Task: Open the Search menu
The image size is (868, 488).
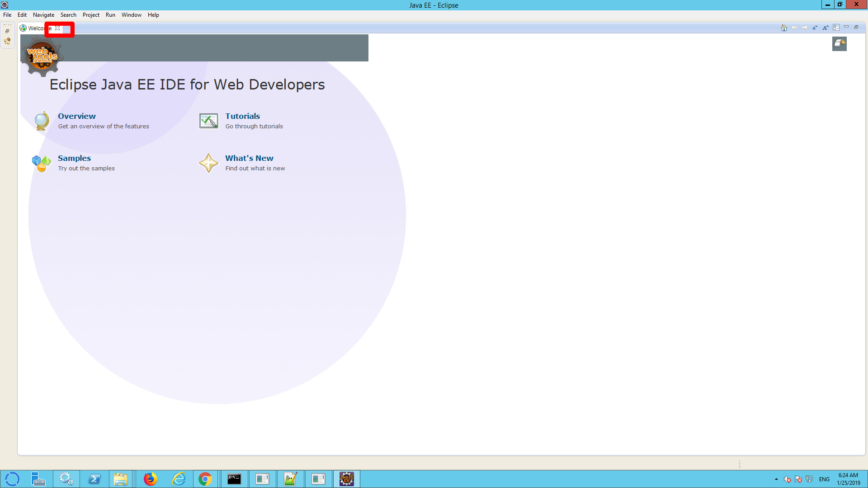Action: (68, 15)
